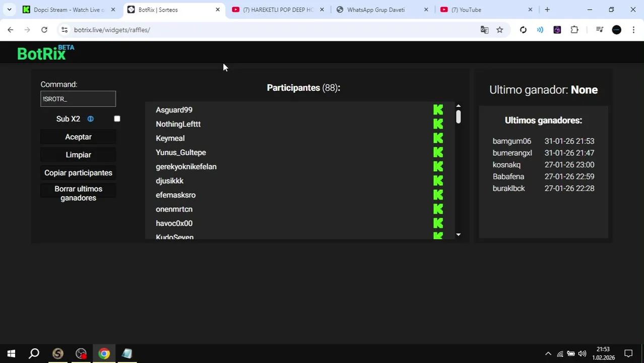This screenshot has height=363, width=644.
Task: Select participant gerekyoknikefelan
Action: point(186,166)
